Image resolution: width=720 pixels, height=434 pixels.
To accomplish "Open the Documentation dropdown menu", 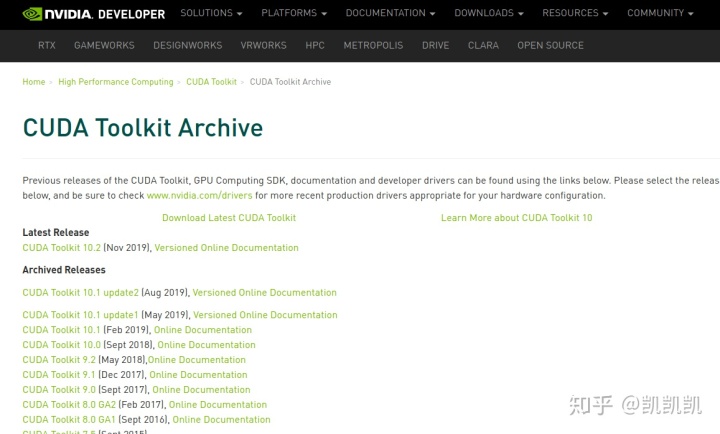I will tap(390, 13).
